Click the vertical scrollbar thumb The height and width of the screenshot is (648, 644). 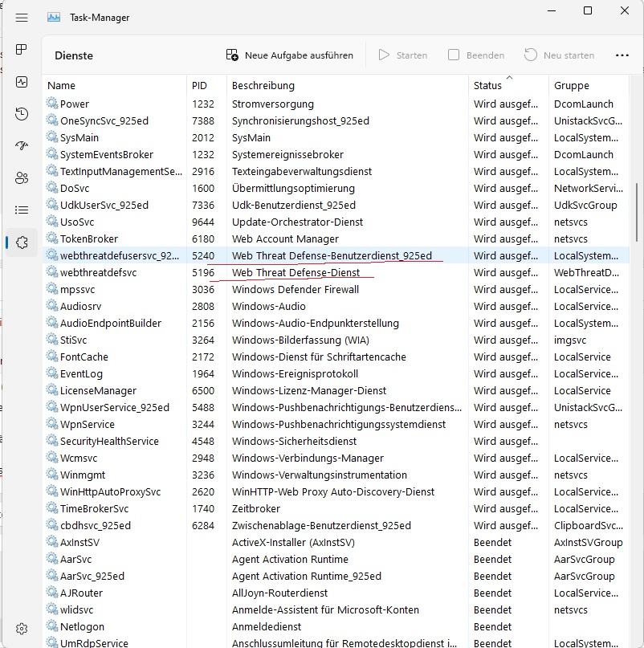[x=637, y=212]
